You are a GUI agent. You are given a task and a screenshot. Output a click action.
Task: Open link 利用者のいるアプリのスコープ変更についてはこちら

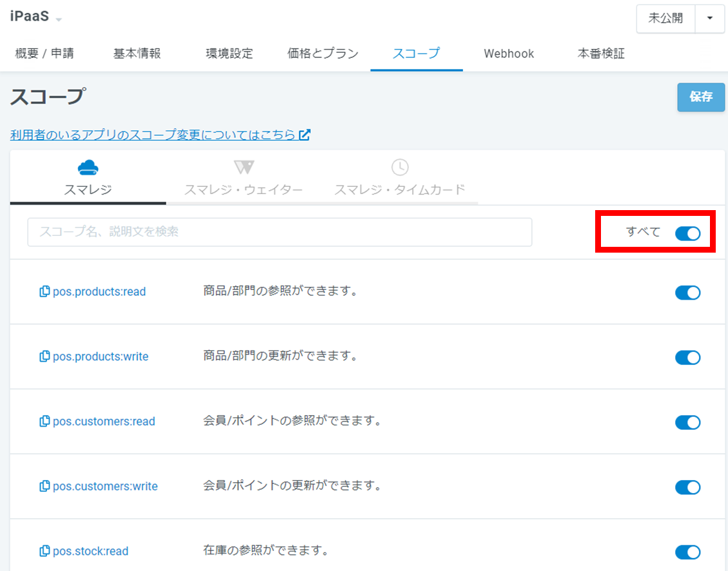click(153, 135)
